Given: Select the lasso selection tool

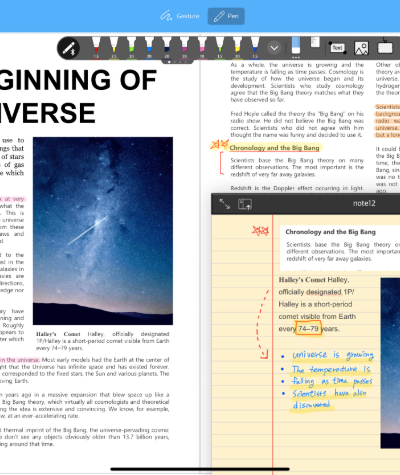Looking at the screenshot, I should coord(385,47).
